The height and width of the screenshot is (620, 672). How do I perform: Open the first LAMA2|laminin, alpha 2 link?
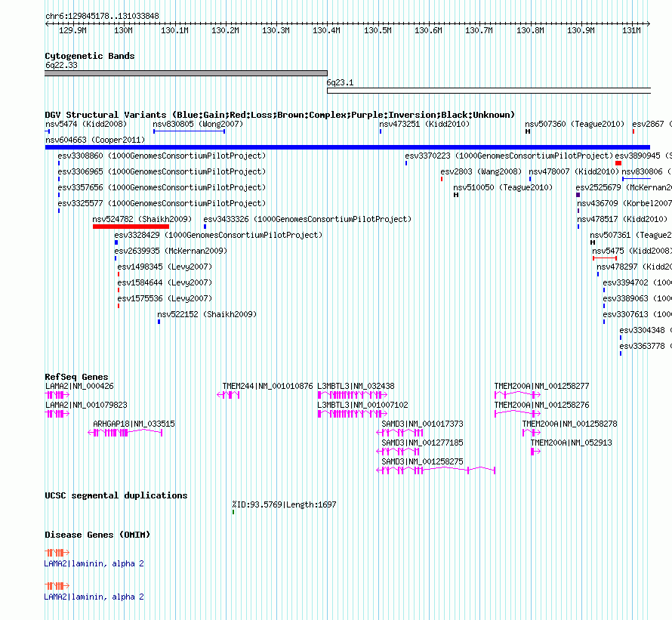94,564
